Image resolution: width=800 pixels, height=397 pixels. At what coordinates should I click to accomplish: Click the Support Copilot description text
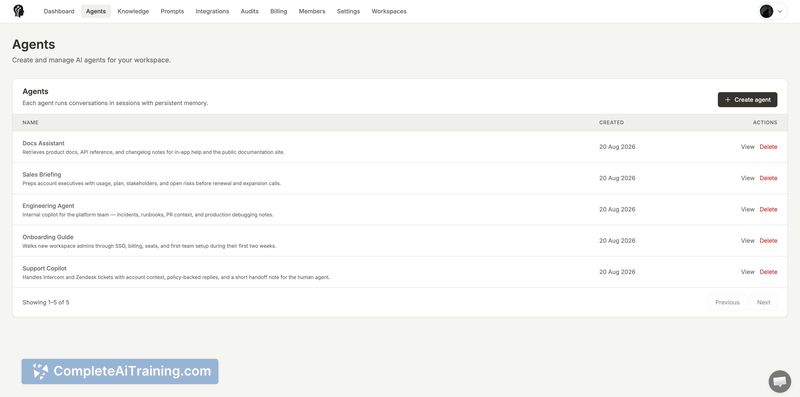176,277
